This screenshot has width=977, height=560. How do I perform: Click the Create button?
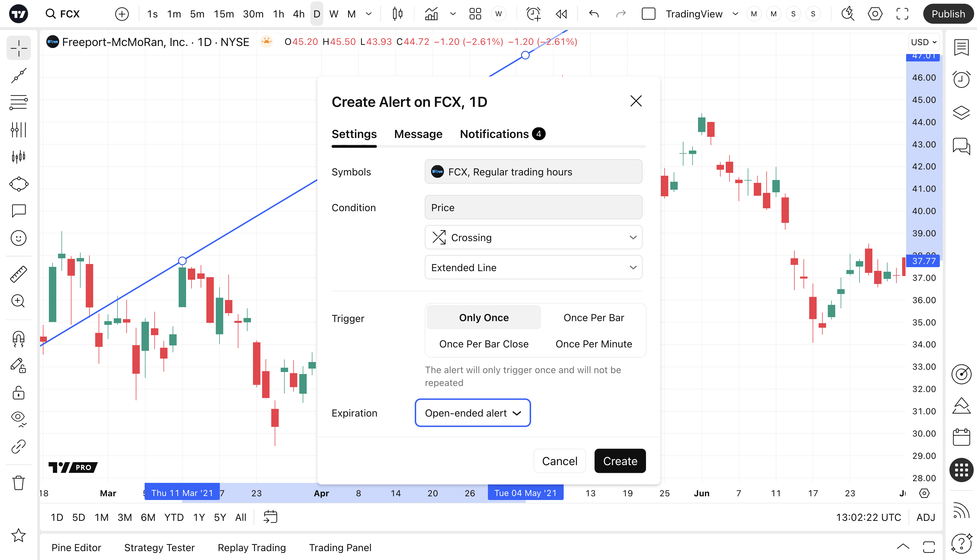coord(620,461)
